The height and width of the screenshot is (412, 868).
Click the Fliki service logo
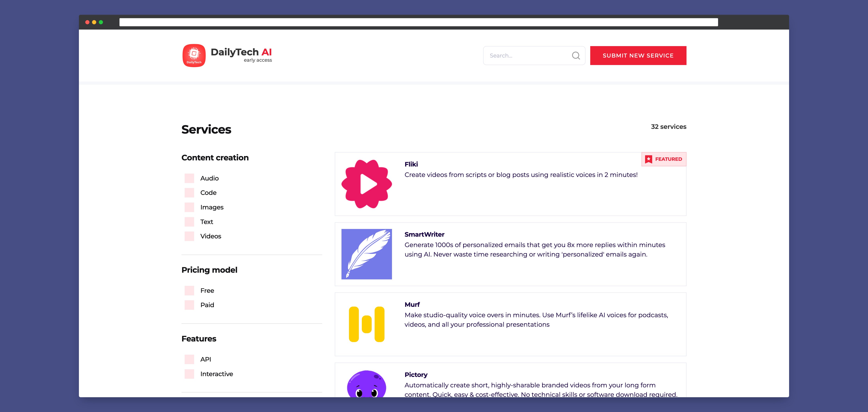366,184
